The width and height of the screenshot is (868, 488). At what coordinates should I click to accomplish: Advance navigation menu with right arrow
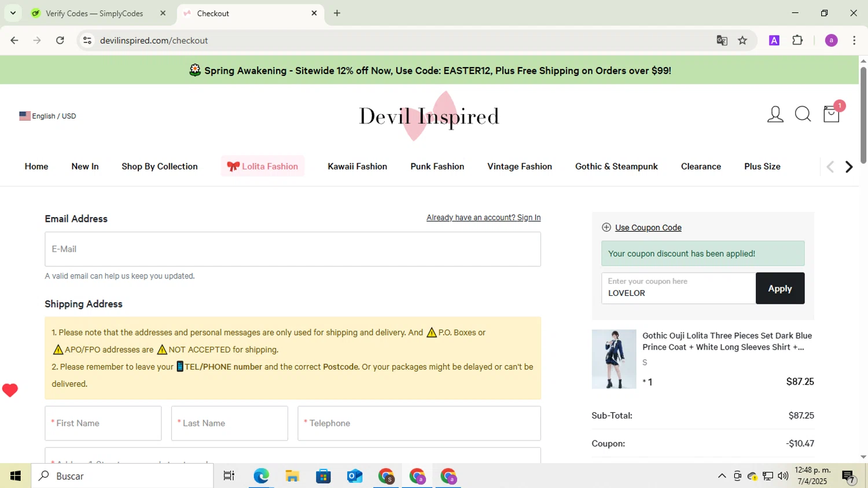point(849,167)
